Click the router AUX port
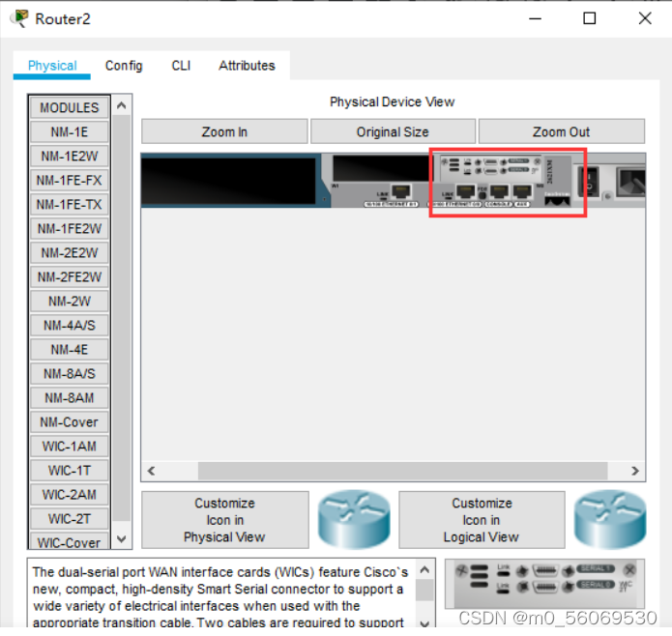 (x=522, y=191)
